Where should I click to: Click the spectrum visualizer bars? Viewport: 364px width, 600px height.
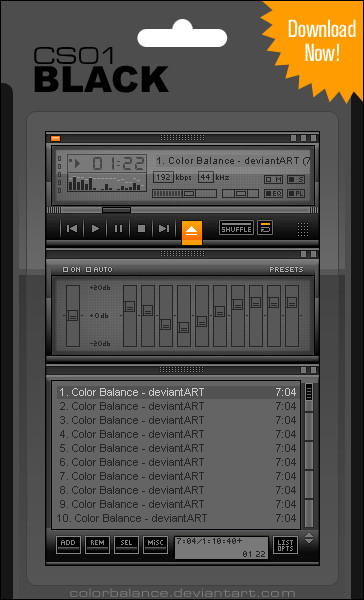click(x=106, y=183)
